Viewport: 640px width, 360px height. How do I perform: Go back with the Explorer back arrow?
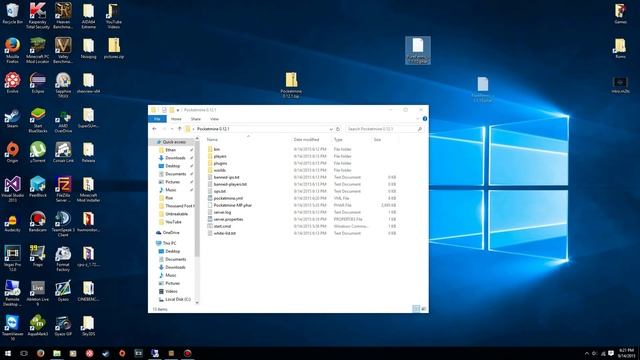154,129
